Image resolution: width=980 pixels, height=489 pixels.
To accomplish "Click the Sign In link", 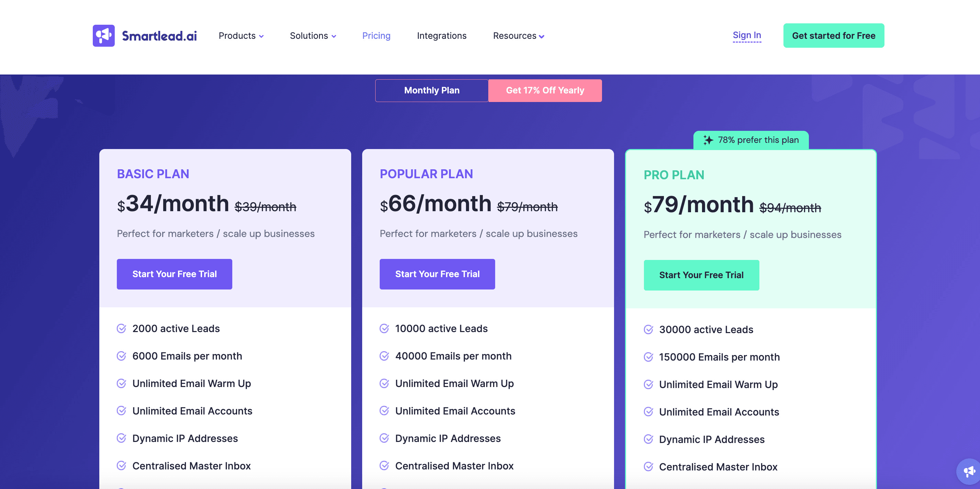I will 746,35.
